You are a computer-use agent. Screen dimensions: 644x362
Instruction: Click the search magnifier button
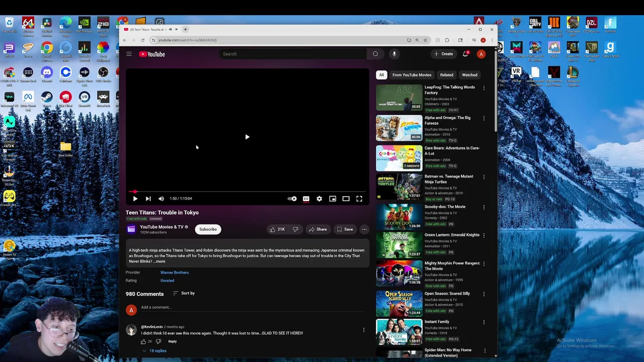[375, 54]
